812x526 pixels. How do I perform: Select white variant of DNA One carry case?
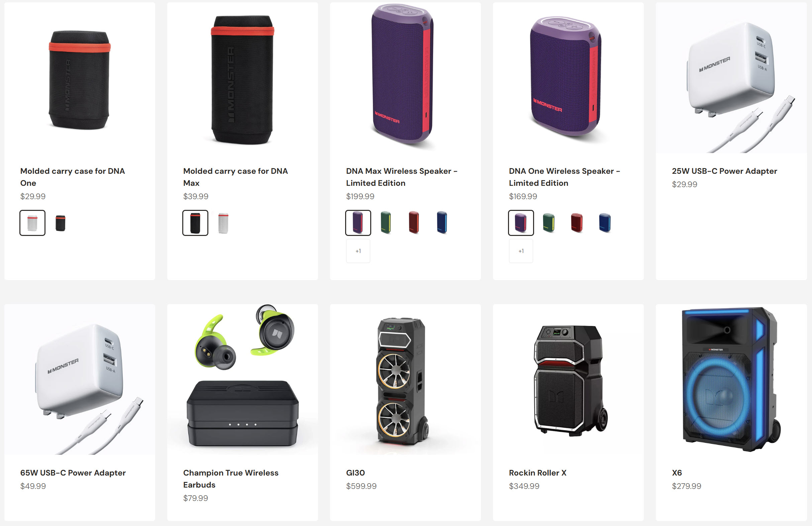tap(32, 223)
